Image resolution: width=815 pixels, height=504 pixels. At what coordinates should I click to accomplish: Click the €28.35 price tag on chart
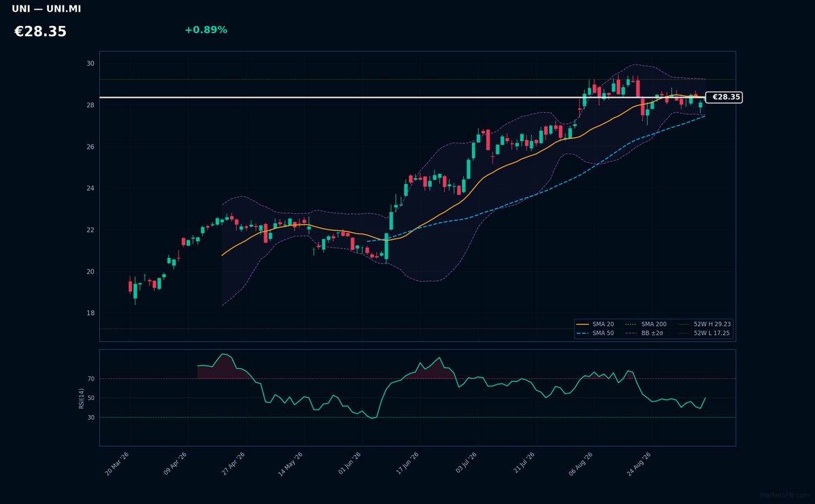point(725,97)
